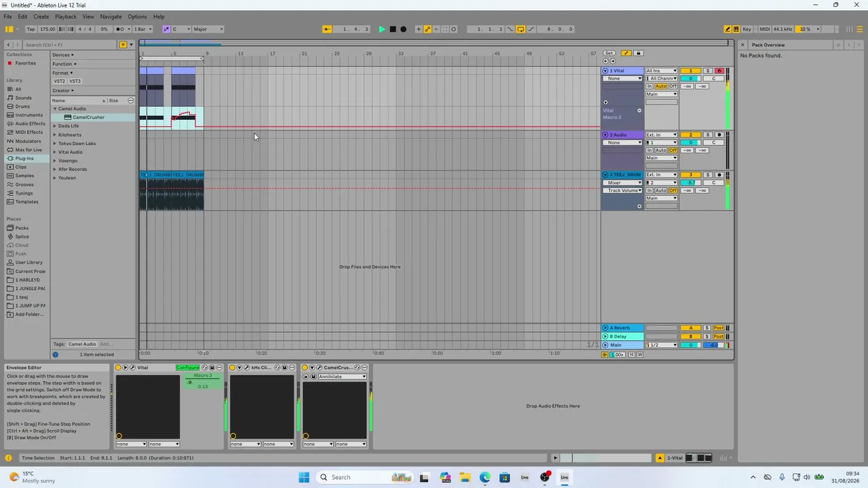Open the Navigate menu
Screen dimensions: 868x488
tap(111, 16)
